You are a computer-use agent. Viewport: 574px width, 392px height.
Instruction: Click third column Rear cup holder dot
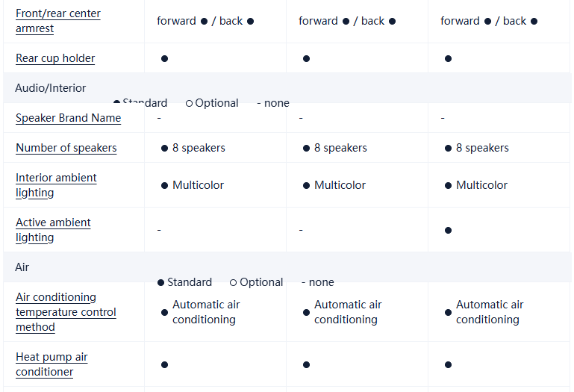(x=448, y=58)
